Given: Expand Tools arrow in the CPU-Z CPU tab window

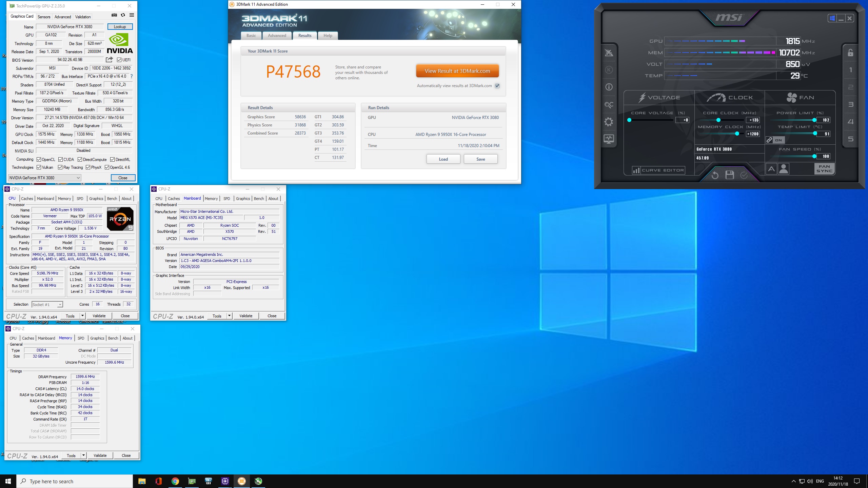Looking at the screenshot, I should (82, 316).
